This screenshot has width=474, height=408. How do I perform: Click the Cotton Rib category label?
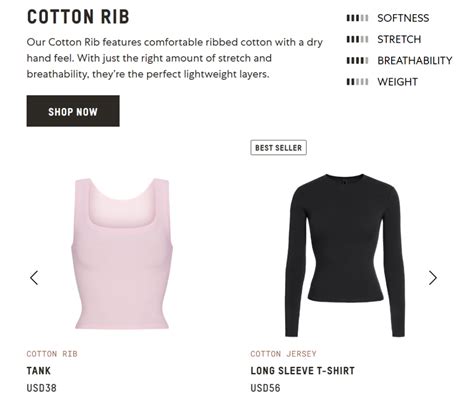tap(52, 354)
